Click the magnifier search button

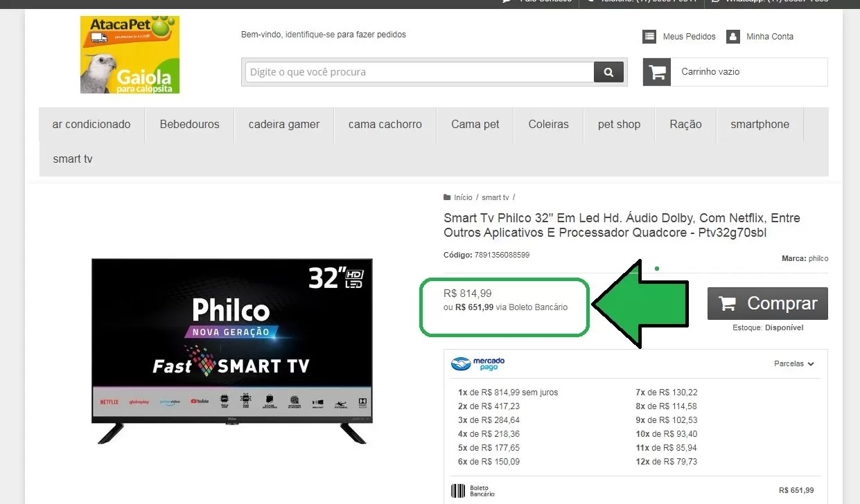[608, 72]
